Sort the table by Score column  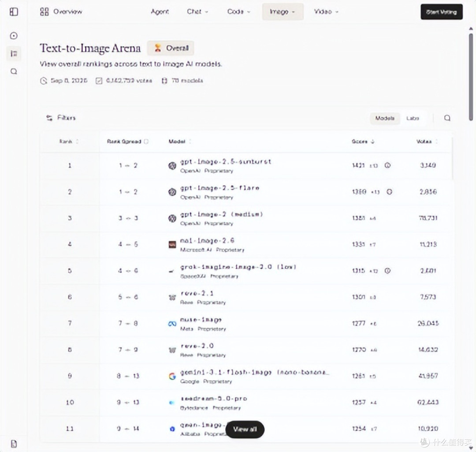(363, 142)
